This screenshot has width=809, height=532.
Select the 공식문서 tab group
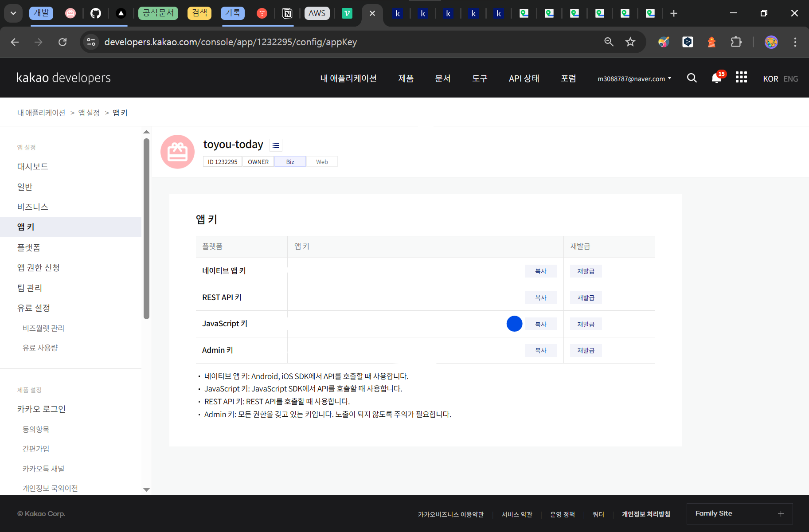tap(158, 13)
